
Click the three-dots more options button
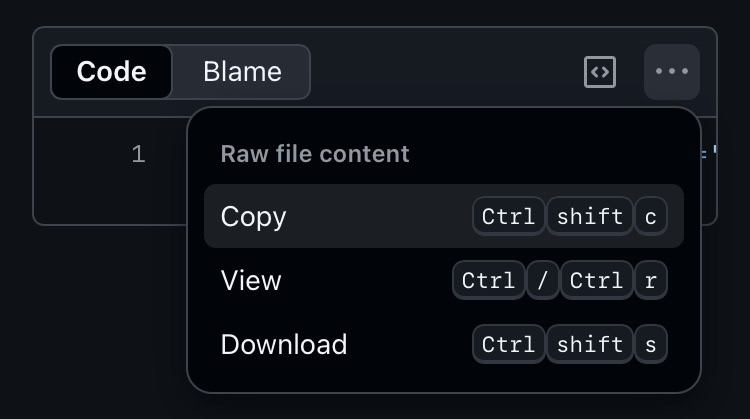(672, 72)
